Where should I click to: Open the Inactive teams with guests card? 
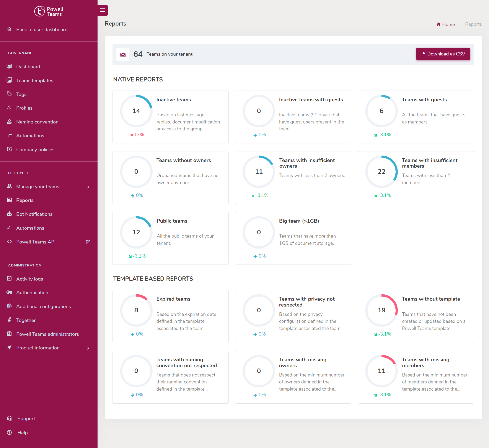(x=293, y=117)
